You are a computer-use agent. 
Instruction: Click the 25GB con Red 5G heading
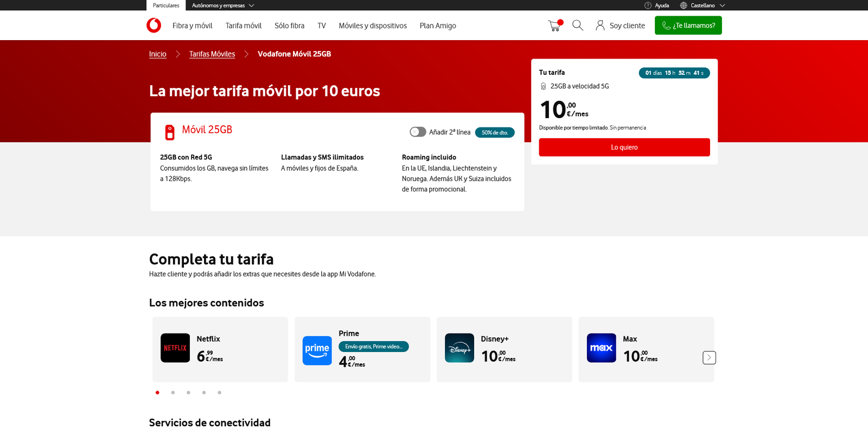pyautogui.click(x=186, y=157)
